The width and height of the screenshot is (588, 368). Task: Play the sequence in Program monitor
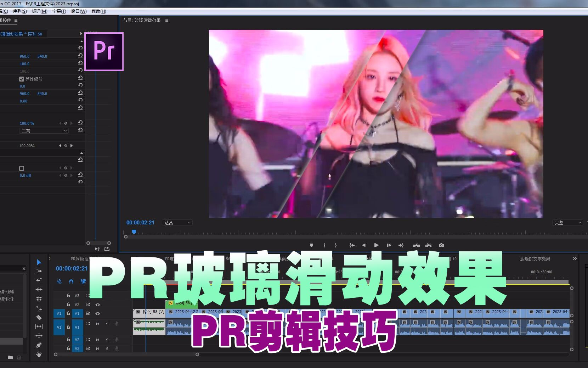click(377, 245)
